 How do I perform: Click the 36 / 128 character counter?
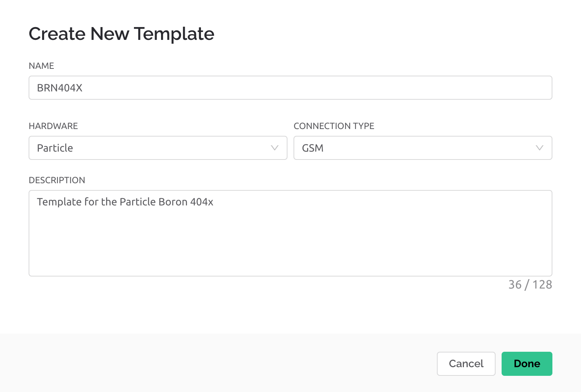click(x=530, y=285)
